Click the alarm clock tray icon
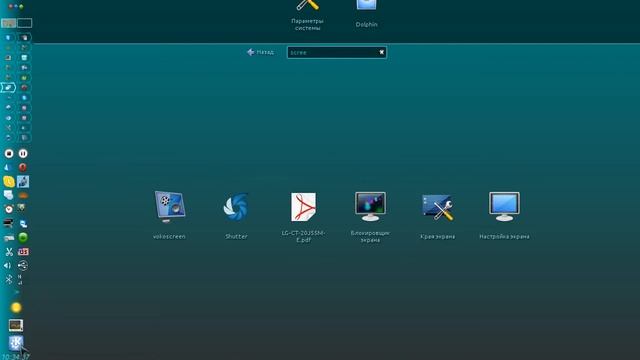This screenshot has width=640, height=360. 9,209
